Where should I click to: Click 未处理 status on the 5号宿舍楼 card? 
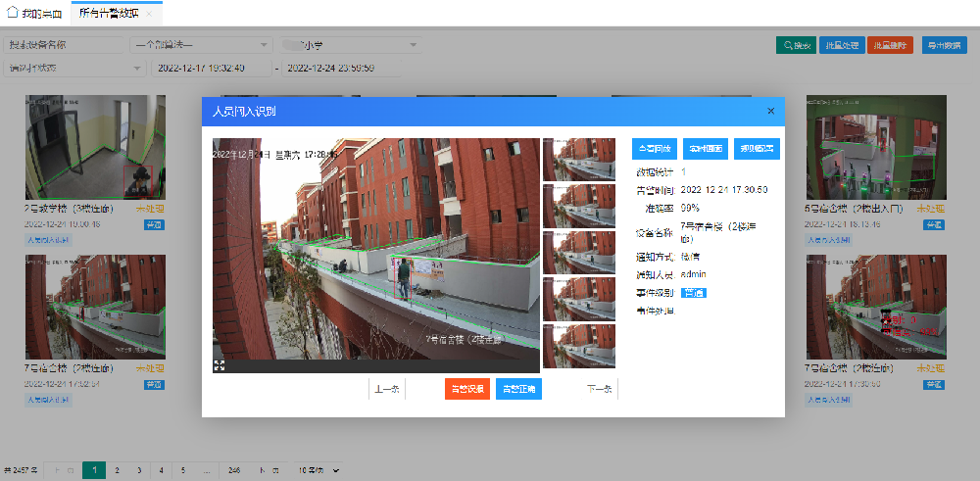click(931, 210)
